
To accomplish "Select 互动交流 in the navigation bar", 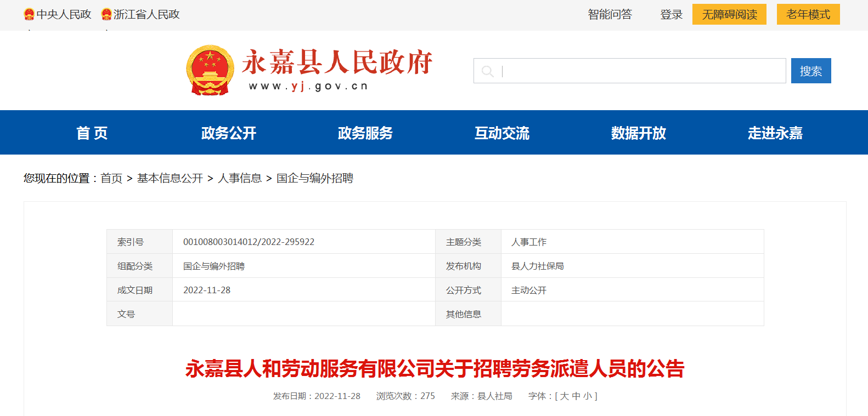I will pyautogui.click(x=502, y=133).
